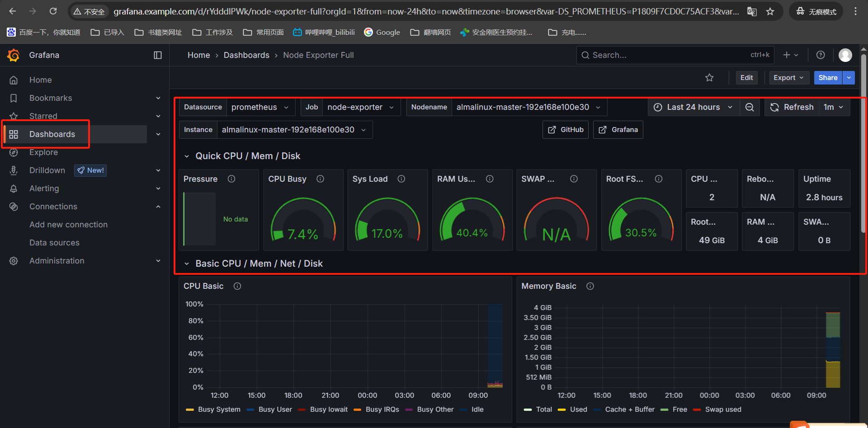Click the CPU Basic panel info icon
868x428 pixels.
237,286
